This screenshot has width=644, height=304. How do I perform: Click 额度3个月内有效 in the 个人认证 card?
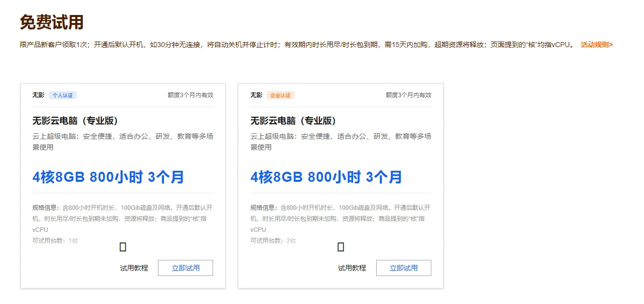coord(190,95)
